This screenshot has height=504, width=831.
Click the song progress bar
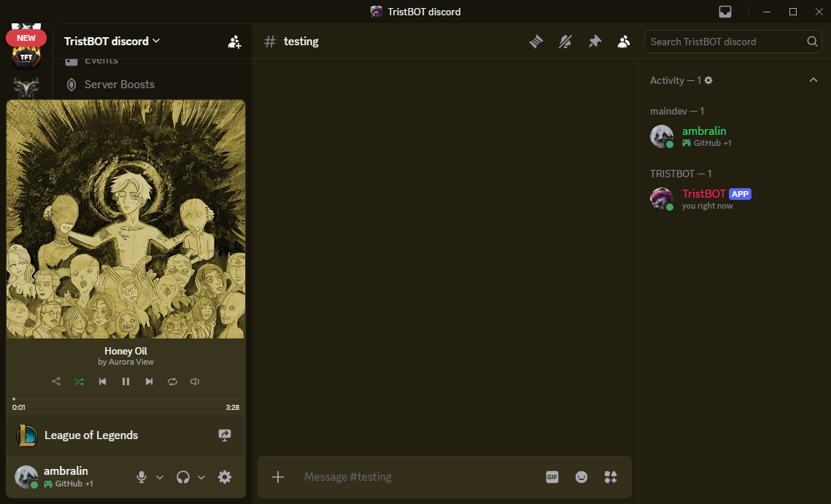click(x=125, y=398)
